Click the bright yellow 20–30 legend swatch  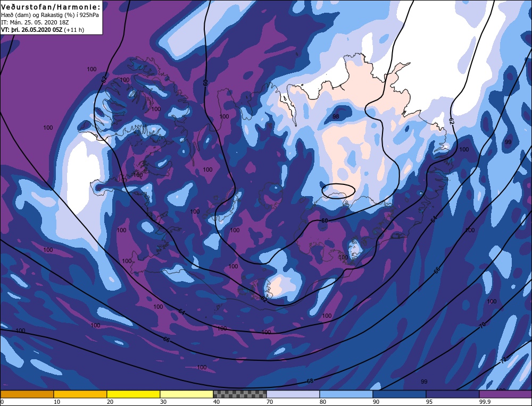tap(134, 394)
